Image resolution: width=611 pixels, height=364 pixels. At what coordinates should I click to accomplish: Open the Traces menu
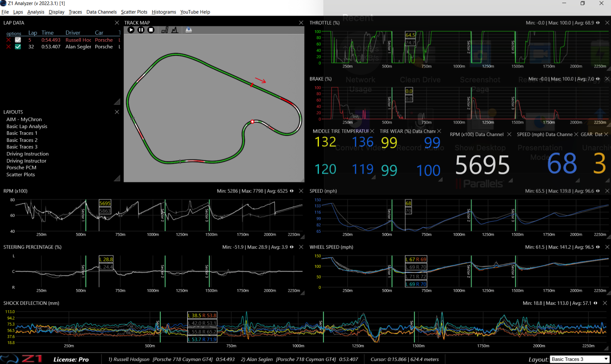[x=75, y=12]
